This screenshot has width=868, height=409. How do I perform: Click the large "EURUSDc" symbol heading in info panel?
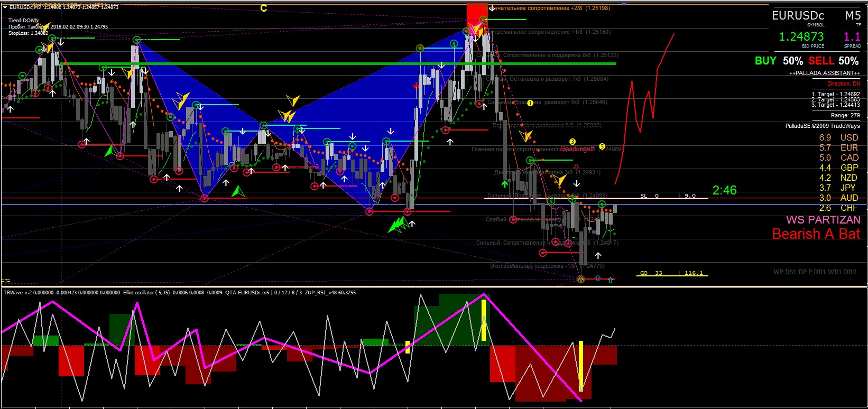(x=798, y=15)
